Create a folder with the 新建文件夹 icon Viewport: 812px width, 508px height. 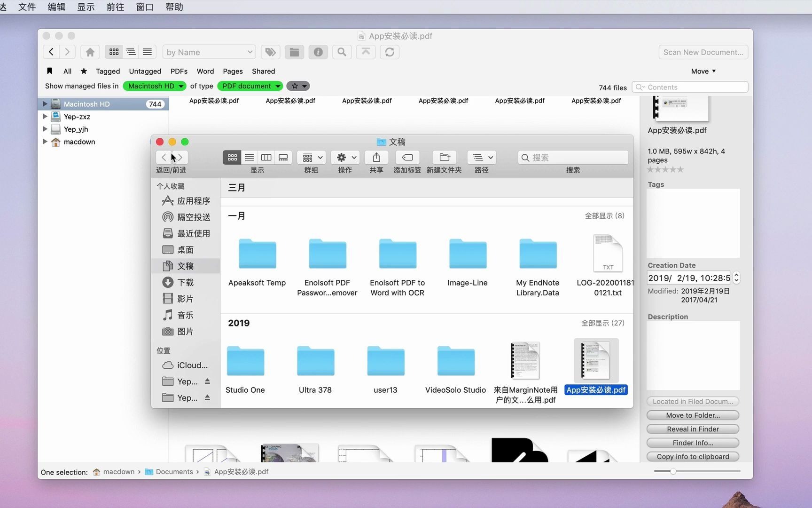click(444, 157)
